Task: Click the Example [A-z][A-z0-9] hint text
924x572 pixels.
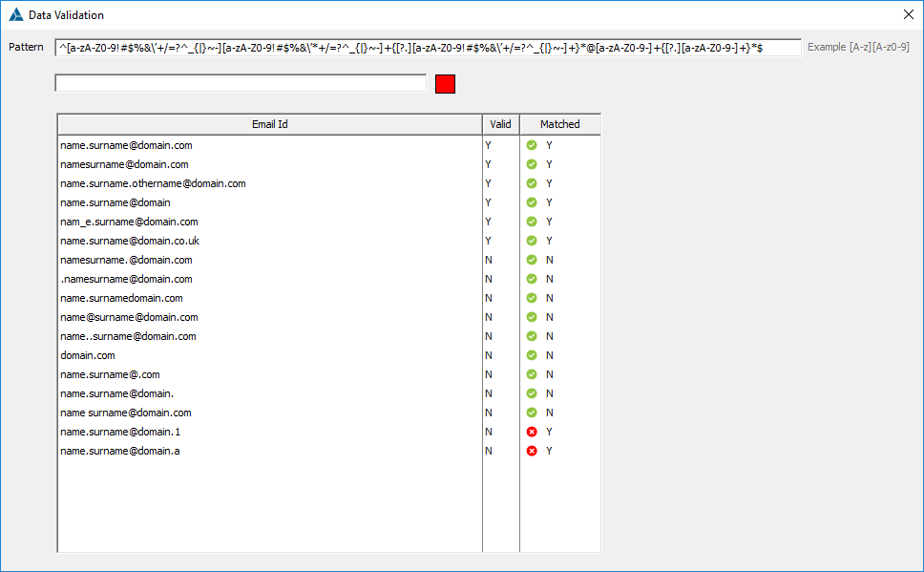Action: (x=857, y=46)
